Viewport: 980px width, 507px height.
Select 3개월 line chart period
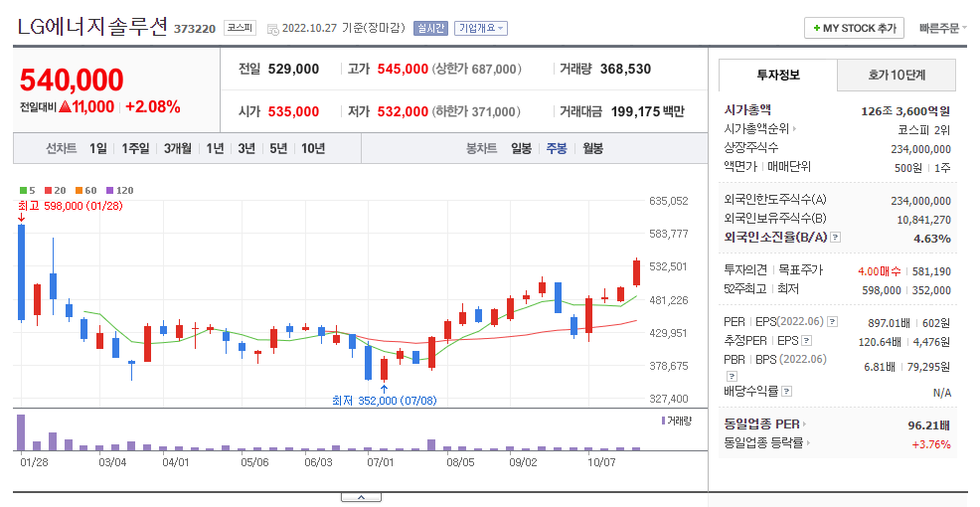pos(178,148)
